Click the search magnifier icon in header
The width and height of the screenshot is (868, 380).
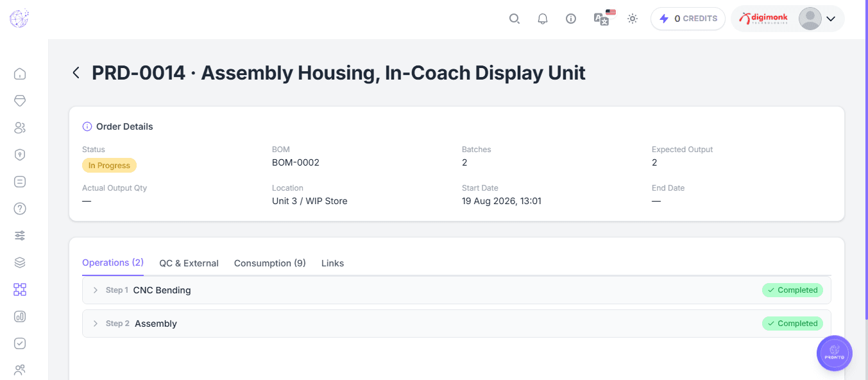coord(515,19)
